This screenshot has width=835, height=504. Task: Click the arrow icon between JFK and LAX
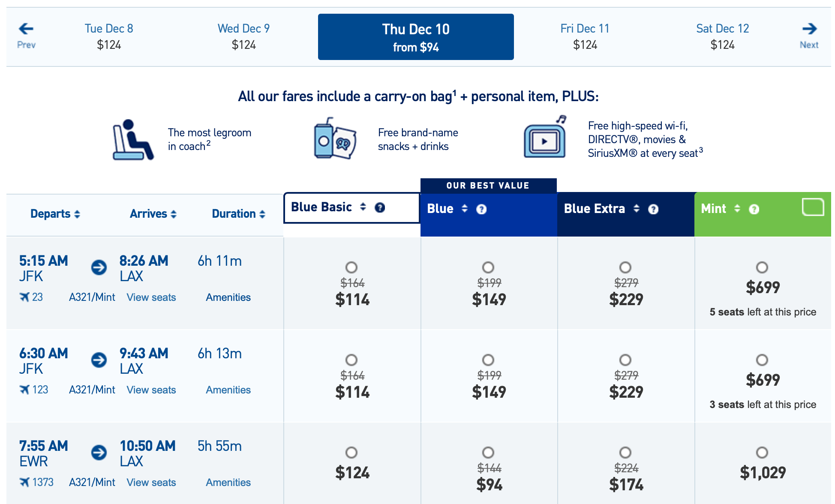[99, 267]
